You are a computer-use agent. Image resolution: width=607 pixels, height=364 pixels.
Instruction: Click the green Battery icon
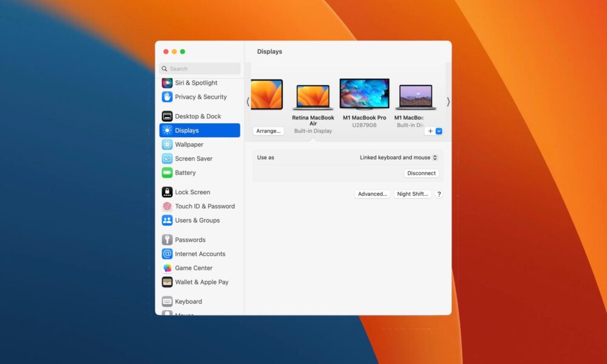click(167, 173)
